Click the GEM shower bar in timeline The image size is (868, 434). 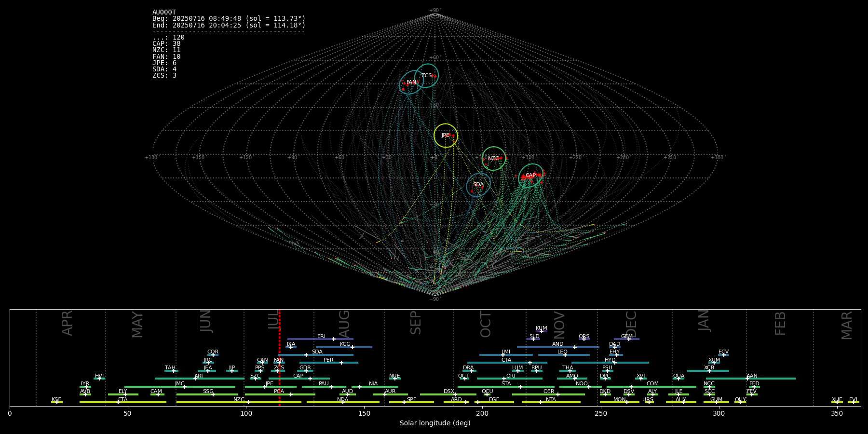point(626,339)
